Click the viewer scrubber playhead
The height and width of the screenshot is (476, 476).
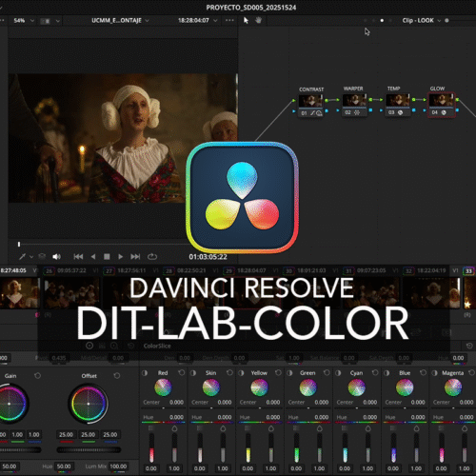[19, 244]
